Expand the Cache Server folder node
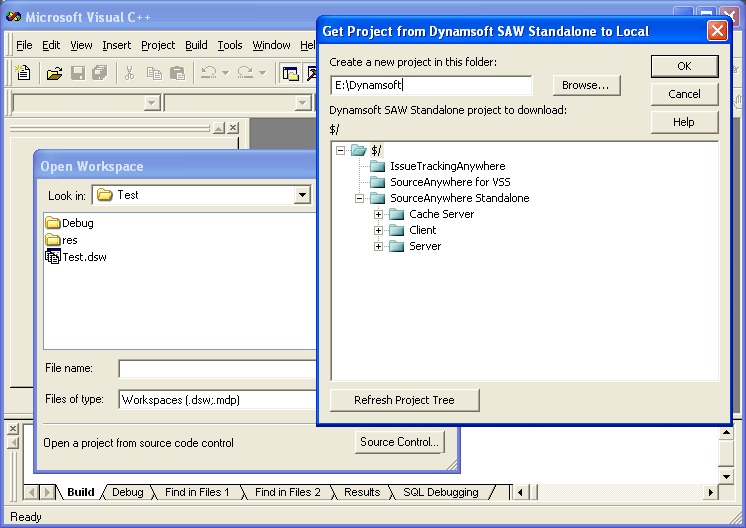Image resolution: width=746 pixels, height=528 pixels. (378, 215)
